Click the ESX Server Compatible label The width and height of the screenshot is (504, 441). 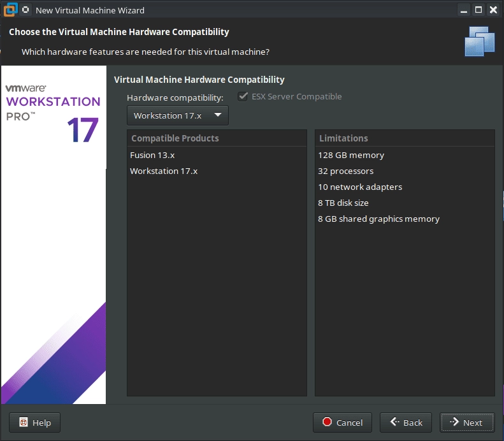pyautogui.click(x=296, y=96)
